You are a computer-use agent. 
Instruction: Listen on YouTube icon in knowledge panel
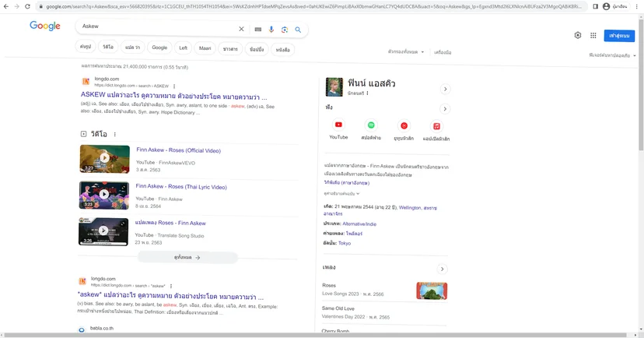coord(338,125)
